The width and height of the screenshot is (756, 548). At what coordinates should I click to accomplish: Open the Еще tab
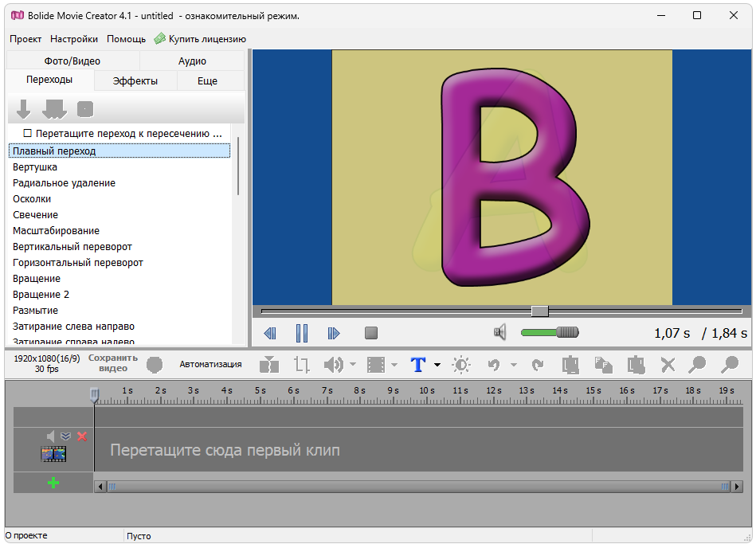point(207,81)
